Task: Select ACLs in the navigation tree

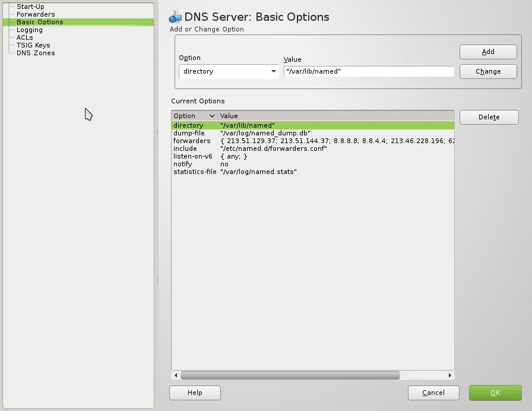Action: (25, 37)
